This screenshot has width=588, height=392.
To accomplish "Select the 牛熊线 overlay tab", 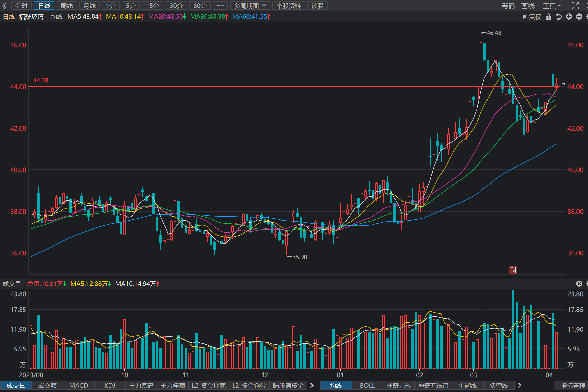I will point(468,385).
